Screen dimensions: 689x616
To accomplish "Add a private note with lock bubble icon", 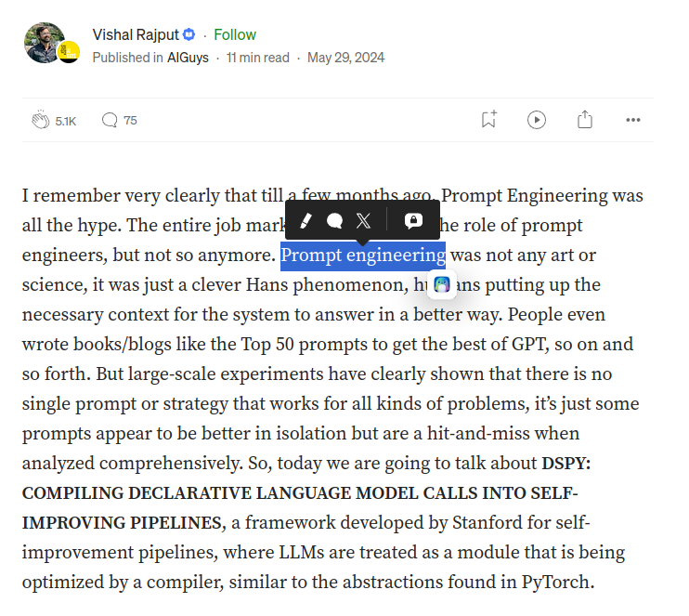I will click(x=413, y=220).
